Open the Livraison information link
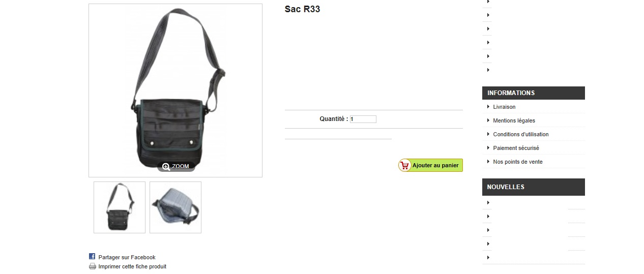The width and height of the screenshot is (644, 274). pos(504,107)
